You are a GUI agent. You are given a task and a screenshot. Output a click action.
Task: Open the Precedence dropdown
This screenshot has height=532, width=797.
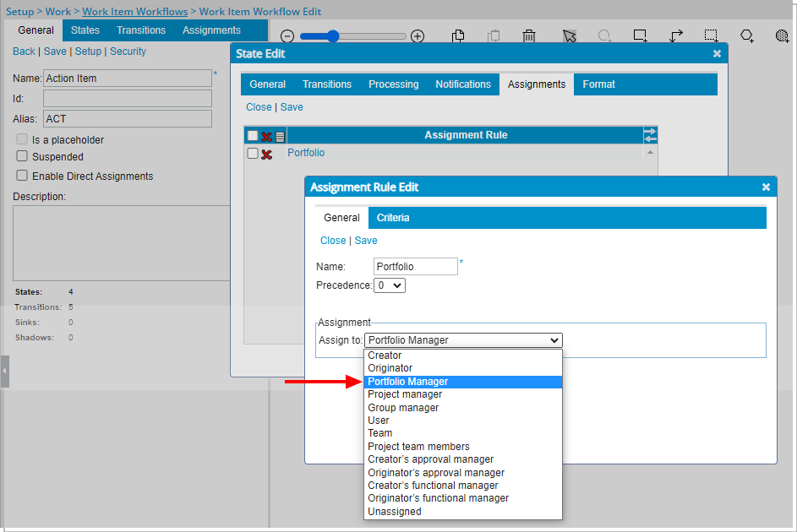390,285
